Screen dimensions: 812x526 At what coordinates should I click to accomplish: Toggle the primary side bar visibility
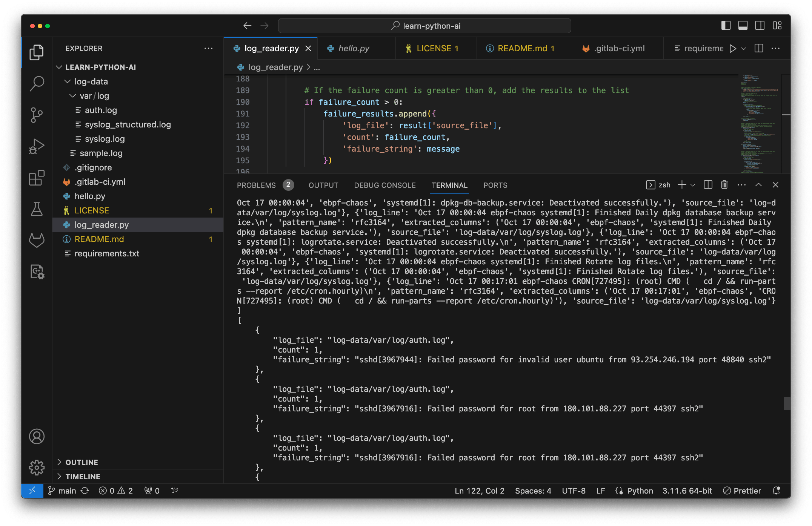tap(726, 26)
